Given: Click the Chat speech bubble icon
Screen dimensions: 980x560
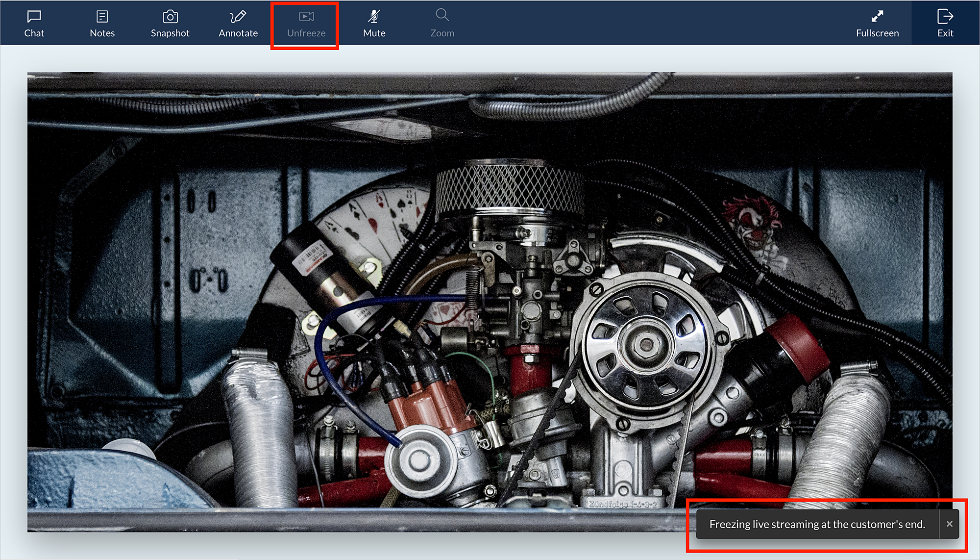Looking at the screenshot, I should tap(34, 16).
